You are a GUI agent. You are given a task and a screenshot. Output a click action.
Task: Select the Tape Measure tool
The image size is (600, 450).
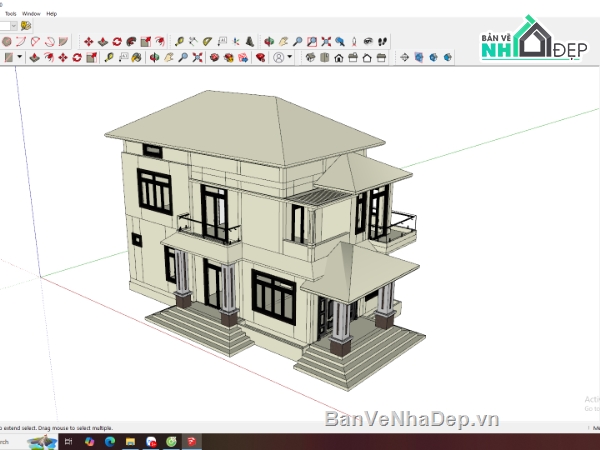(180, 41)
